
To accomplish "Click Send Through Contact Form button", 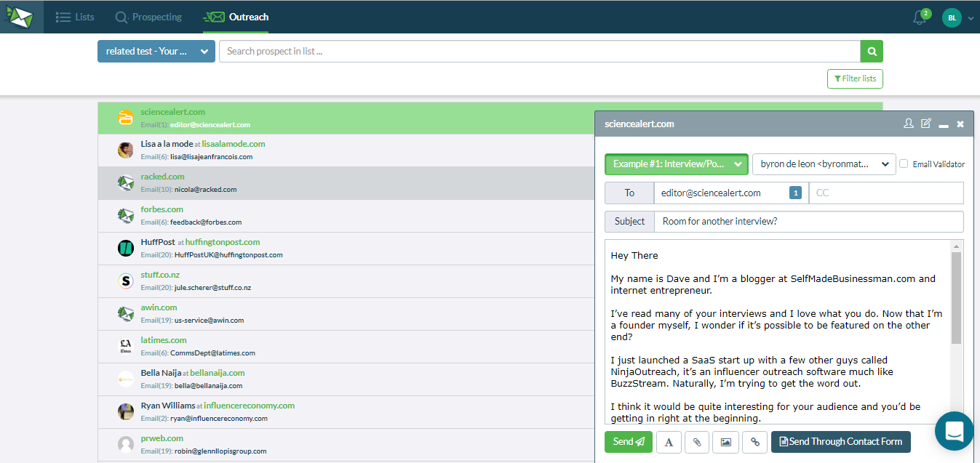I will coord(841,441).
